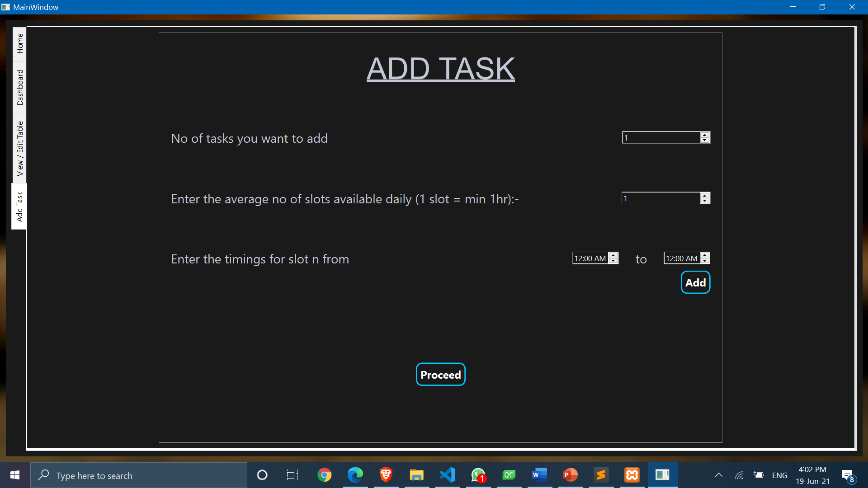Decrease average slots spinner down arrow
Image resolution: width=868 pixels, height=488 pixels.
coord(705,201)
